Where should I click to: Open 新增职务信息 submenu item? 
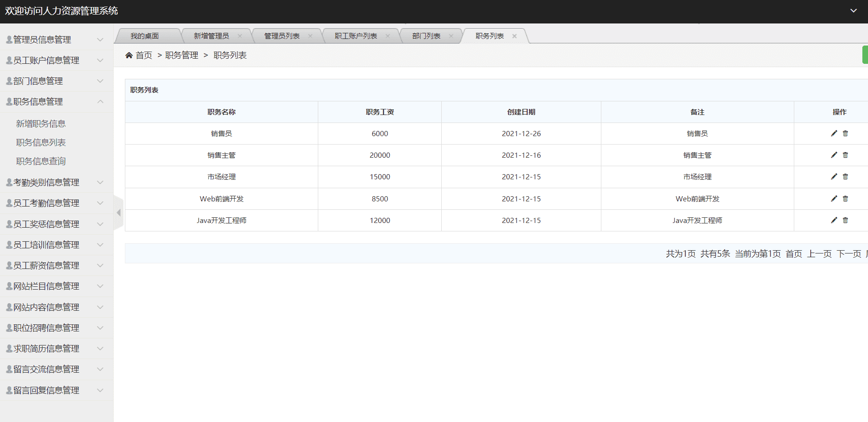[41, 123]
